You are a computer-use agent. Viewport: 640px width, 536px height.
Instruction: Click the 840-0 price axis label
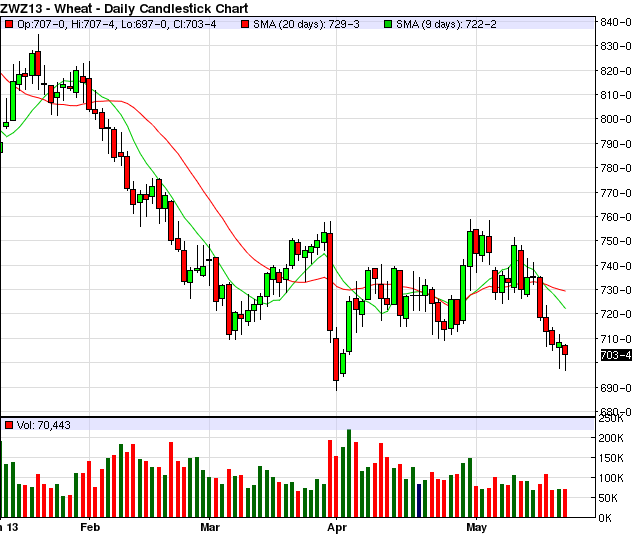tap(616, 22)
